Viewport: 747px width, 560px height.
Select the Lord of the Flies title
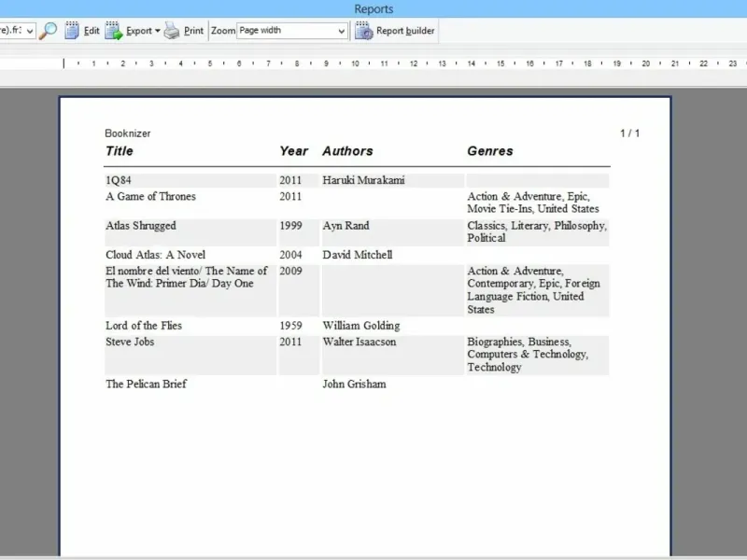[144, 326]
